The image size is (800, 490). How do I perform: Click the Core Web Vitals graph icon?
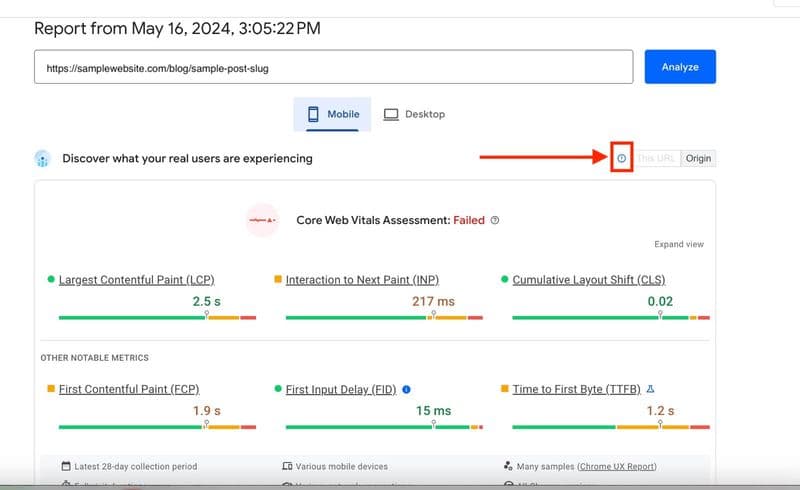pos(263,220)
